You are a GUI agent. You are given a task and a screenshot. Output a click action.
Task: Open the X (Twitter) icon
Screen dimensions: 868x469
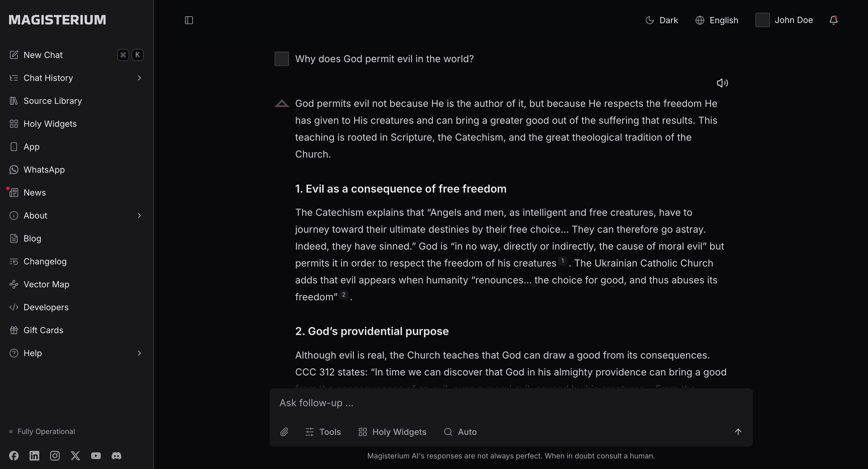[75, 456]
